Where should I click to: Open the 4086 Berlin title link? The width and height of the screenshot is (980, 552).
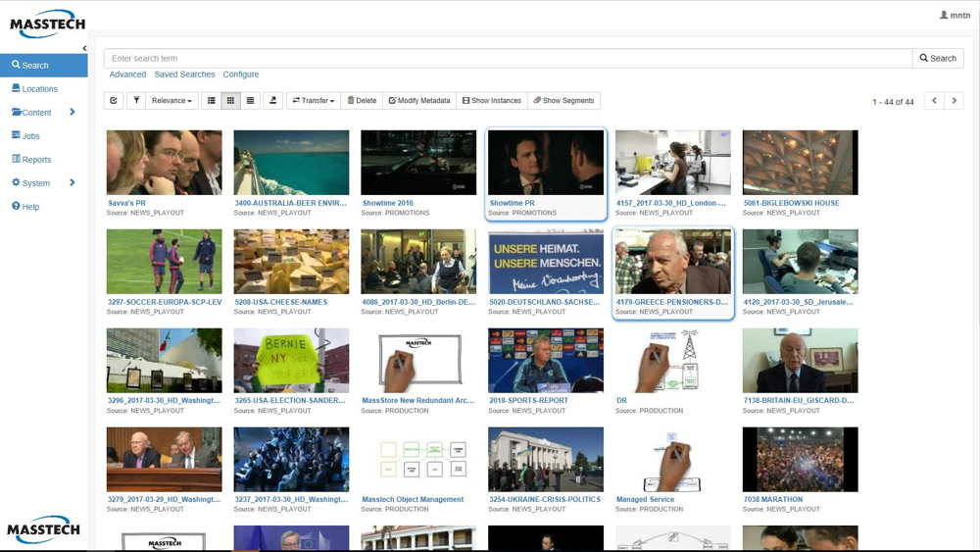[418, 302]
